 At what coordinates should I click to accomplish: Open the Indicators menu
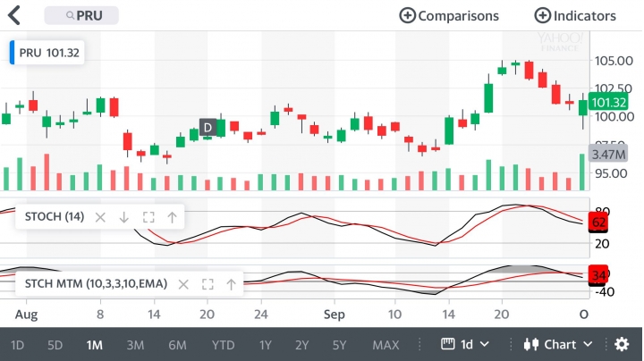point(574,15)
